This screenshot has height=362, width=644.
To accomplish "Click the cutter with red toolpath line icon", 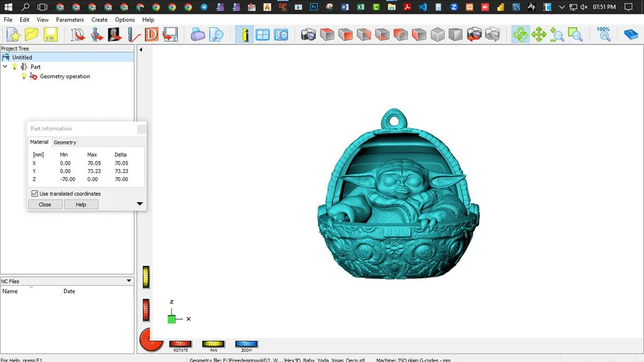I will click(134, 35).
